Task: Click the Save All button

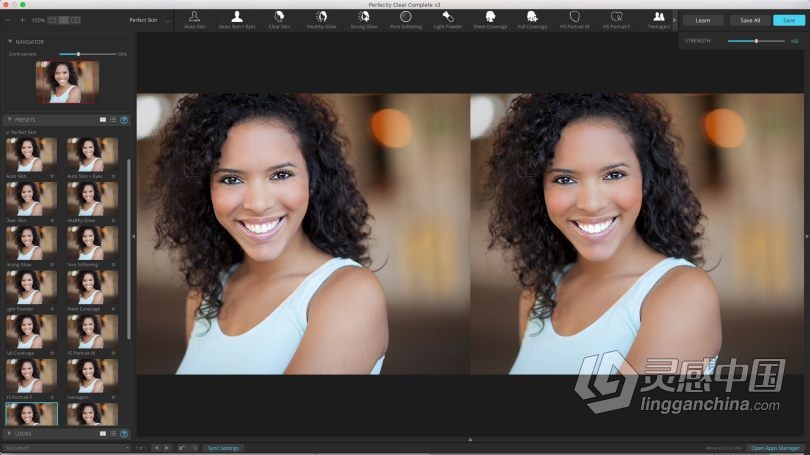Action: coord(750,21)
